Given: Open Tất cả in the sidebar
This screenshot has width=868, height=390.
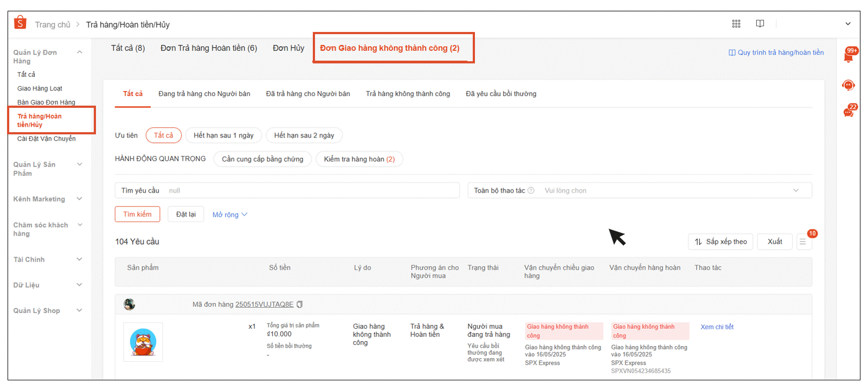Looking at the screenshot, I should [x=26, y=75].
